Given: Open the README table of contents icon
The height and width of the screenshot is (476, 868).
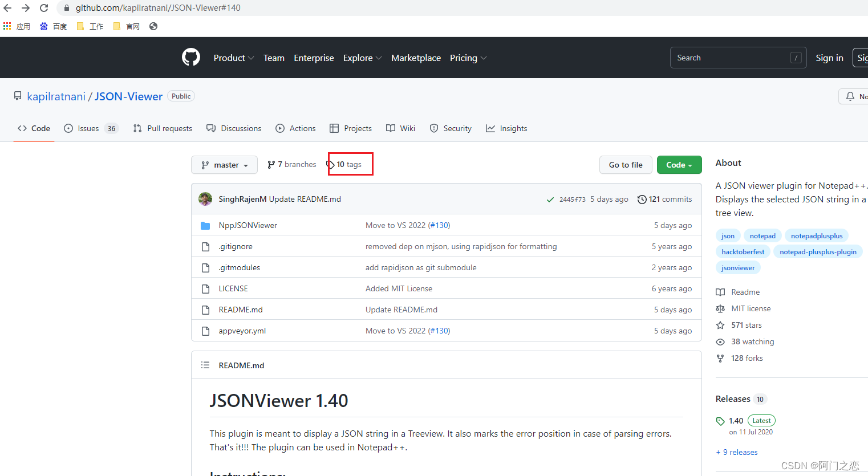Looking at the screenshot, I should click(x=205, y=365).
